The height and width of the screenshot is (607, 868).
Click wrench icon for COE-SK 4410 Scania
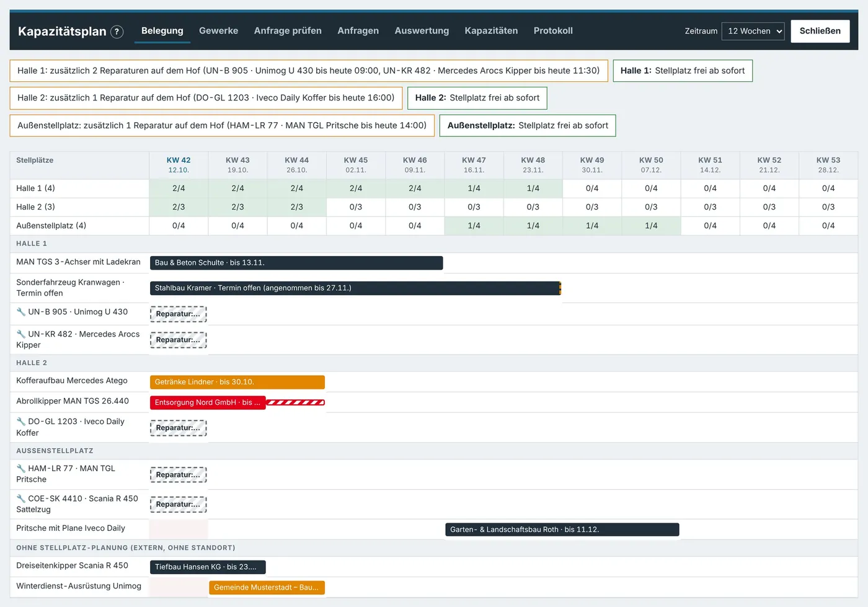pos(21,498)
